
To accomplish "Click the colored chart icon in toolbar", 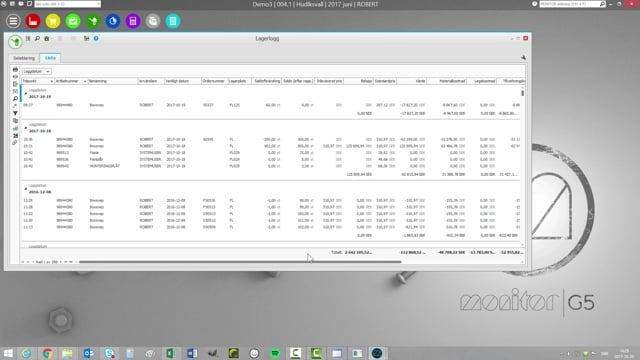I will (x=87, y=38).
